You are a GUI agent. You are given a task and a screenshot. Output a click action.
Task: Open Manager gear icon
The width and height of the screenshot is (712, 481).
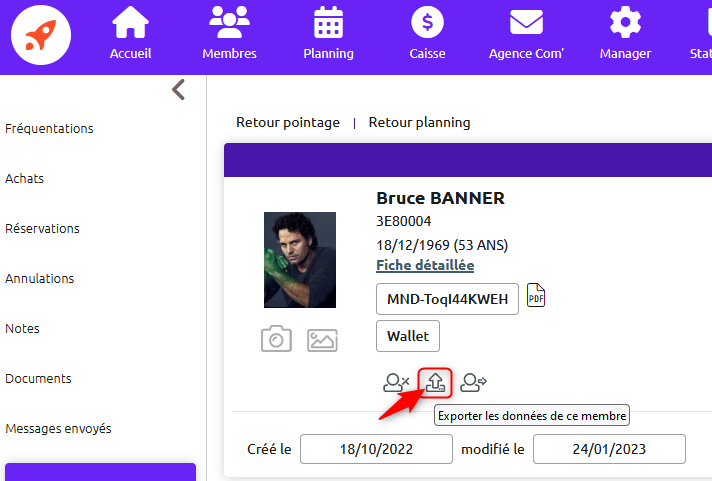625,22
